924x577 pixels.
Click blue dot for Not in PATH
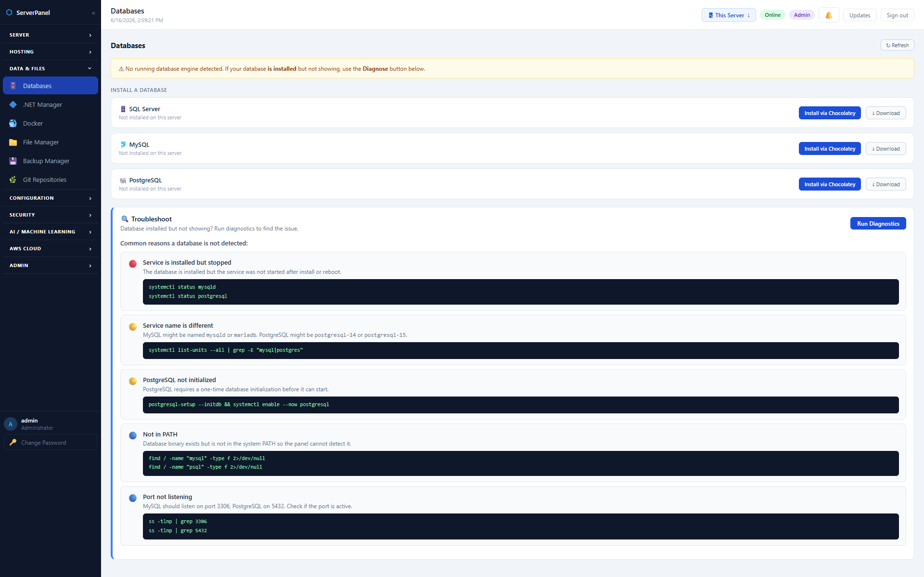(x=133, y=436)
